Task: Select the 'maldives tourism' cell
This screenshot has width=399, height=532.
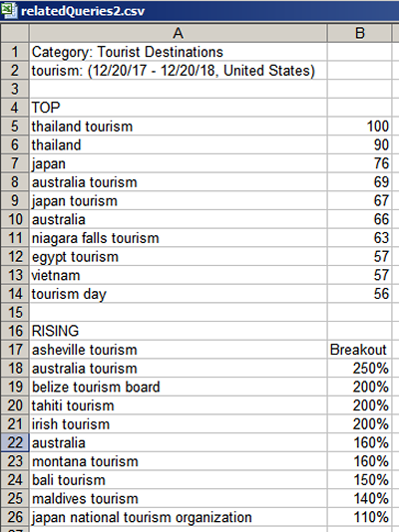Action: click(x=178, y=499)
